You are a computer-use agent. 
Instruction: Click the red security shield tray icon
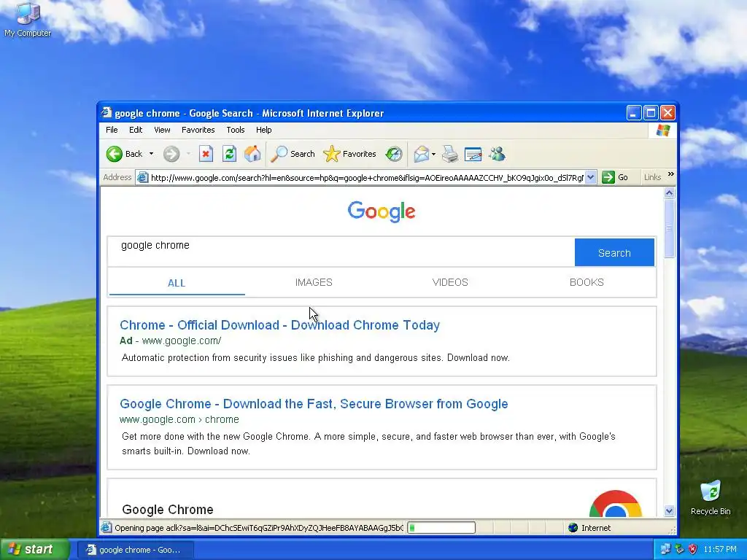click(x=693, y=550)
